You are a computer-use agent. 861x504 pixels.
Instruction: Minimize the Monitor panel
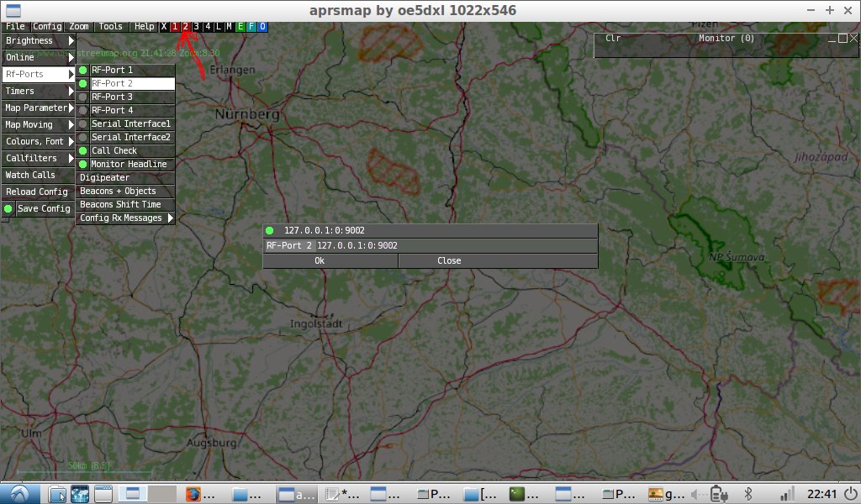832,39
